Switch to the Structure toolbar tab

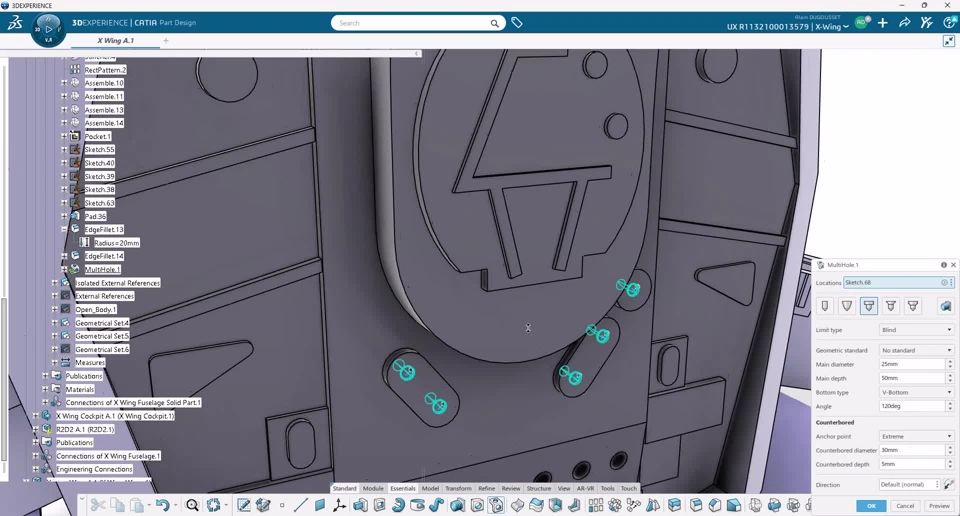[x=539, y=488]
